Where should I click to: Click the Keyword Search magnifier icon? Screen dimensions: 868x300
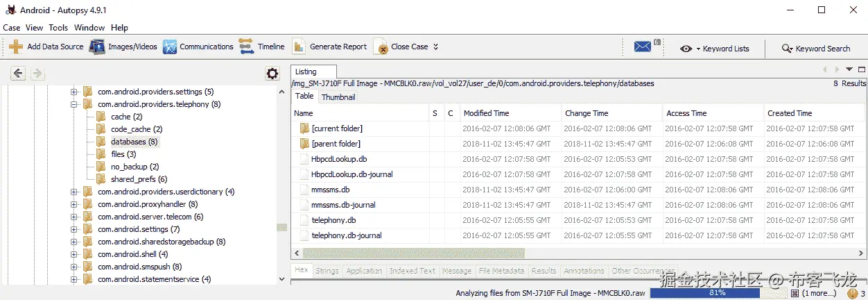(x=787, y=49)
